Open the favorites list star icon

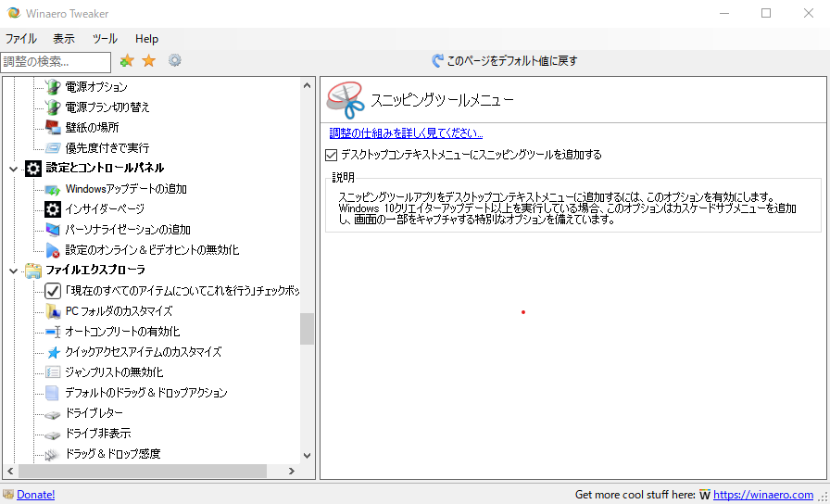click(149, 61)
